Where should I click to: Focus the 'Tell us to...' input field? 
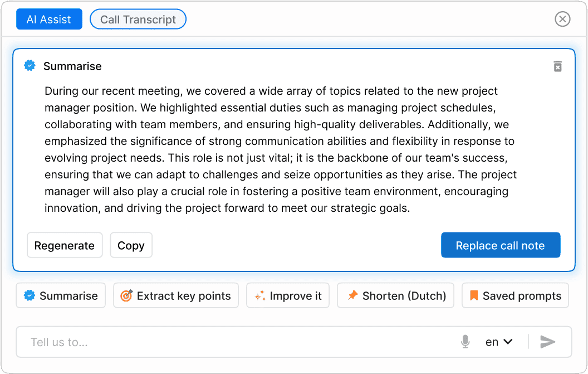(234, 342)
